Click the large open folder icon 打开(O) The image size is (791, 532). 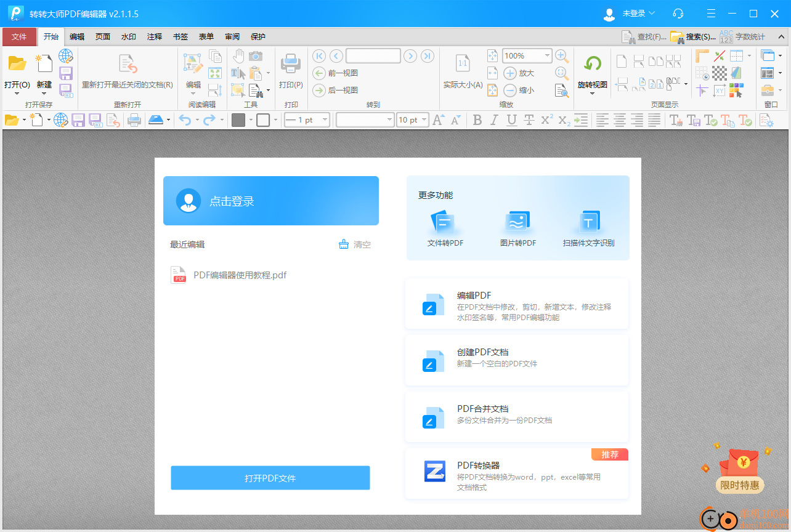tap(17, 63)
